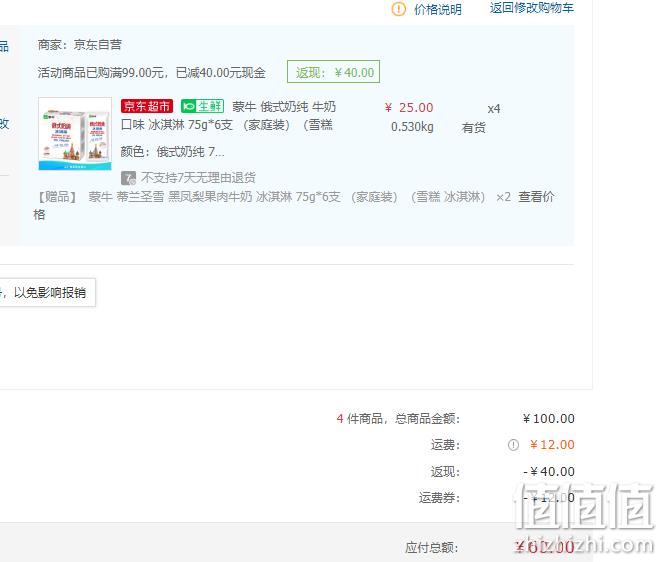Open gift item 蒙牛 蒂兰圣雪 link

coord(287,197)
